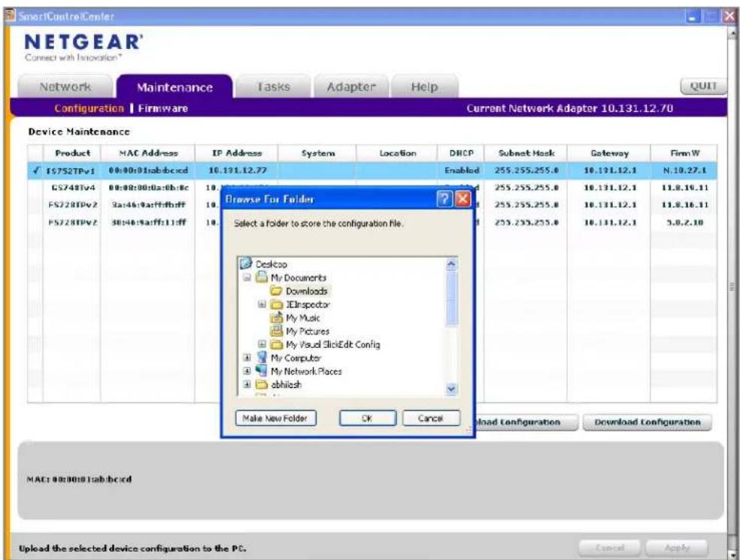Select the Maintenance tab
Viewport: 740px width, 560px height.
click(x=174, y=87)
